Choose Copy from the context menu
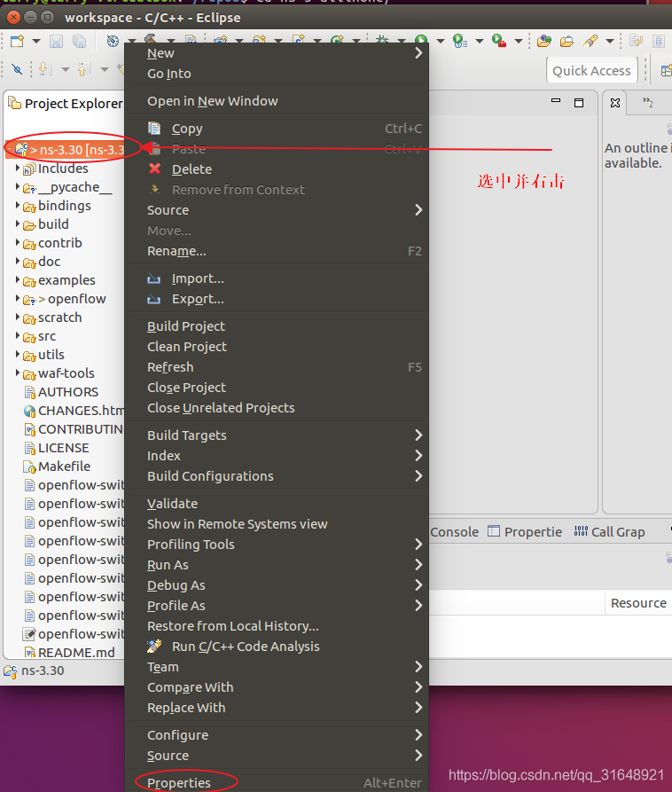Viewport: 672px width, 792px height. (x=277, y=129)
